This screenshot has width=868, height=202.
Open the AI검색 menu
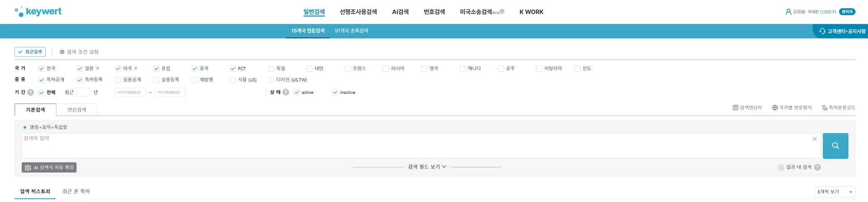[x=400, y=12]
